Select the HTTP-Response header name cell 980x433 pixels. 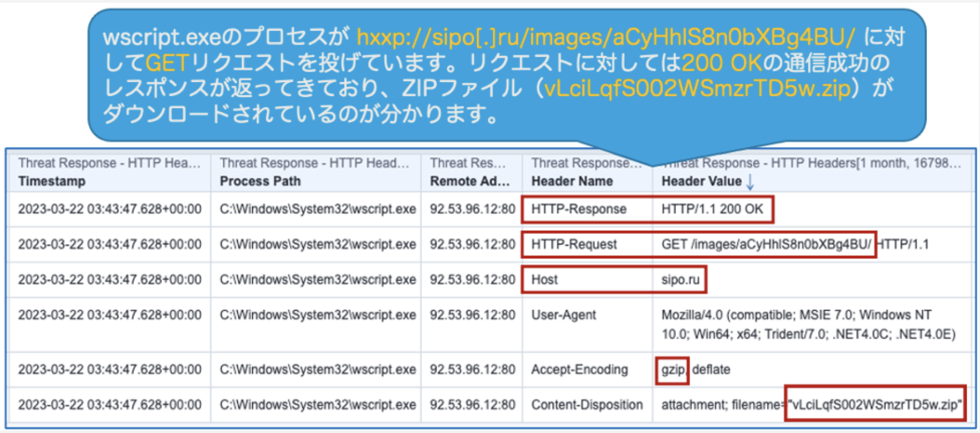coord(579,209)
